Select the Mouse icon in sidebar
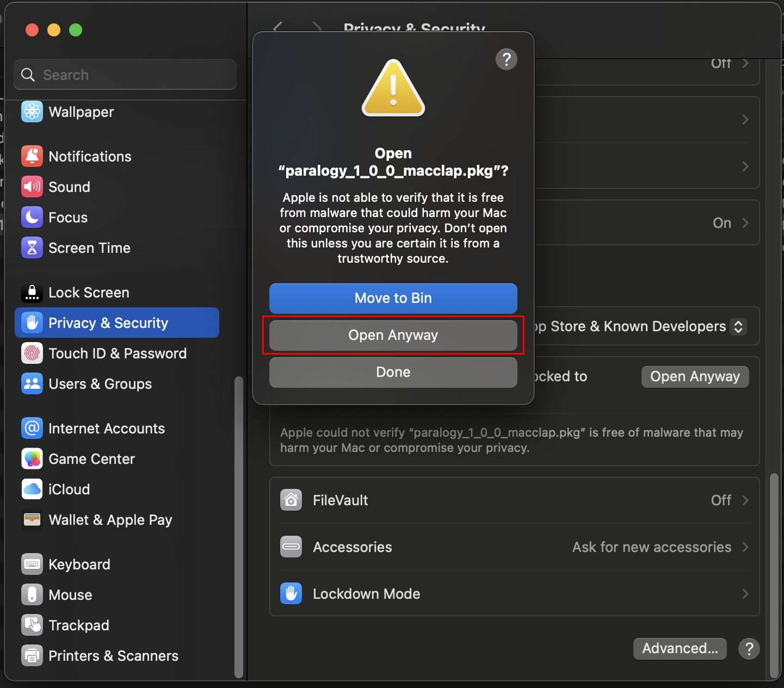The height and width of the screenshot is (688, 784). tap(32, 595)
